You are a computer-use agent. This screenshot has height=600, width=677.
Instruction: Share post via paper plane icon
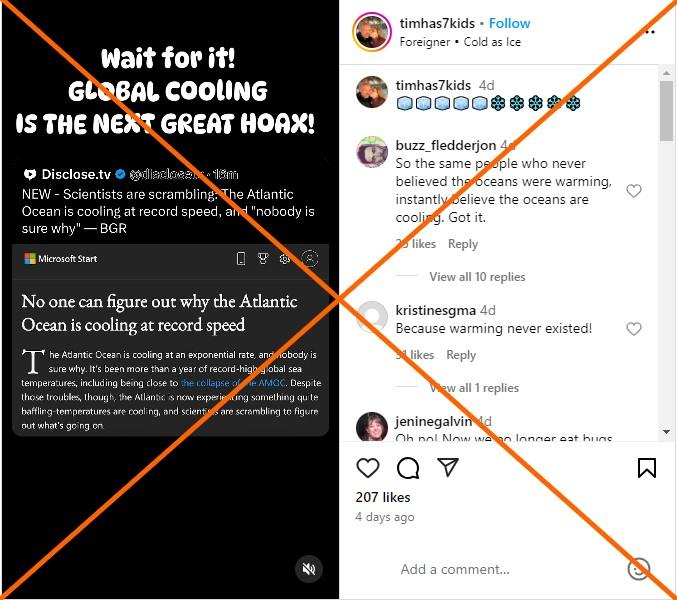(448, 467)
